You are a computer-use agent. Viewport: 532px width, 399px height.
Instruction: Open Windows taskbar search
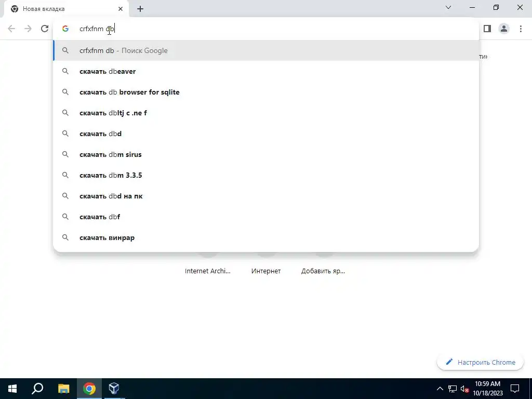coord(37,389)
